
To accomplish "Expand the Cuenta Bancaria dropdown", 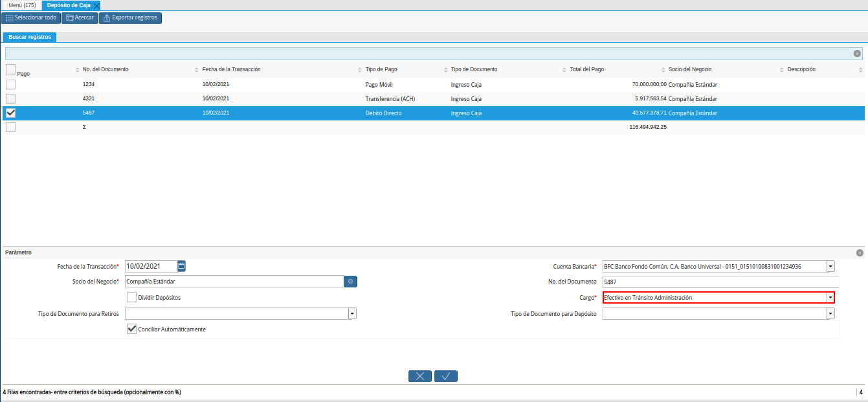I will [x=830, y=266].
